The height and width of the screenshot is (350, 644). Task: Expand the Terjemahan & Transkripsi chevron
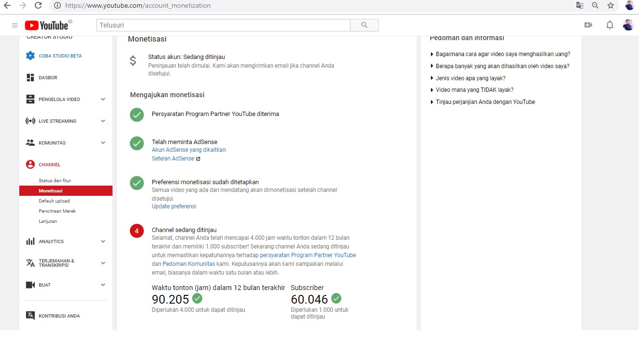tap(103, 263)
